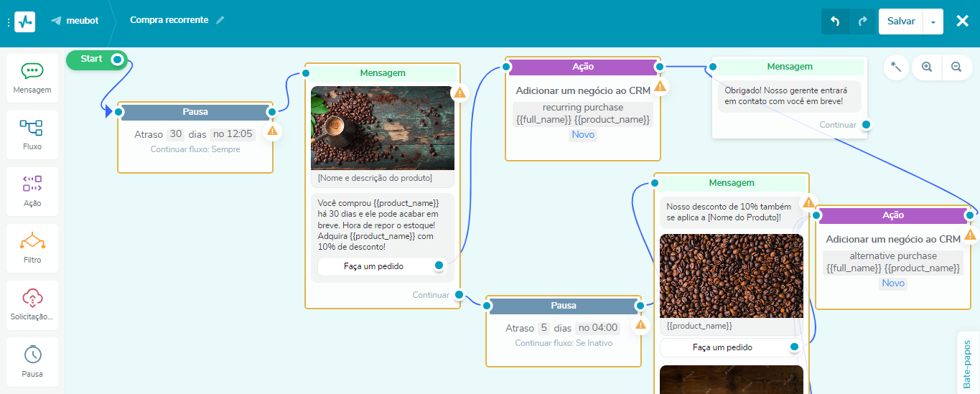Screen dimensions: 980x394
Task: Open the coffee cup product image
Action: pyautogui.click(x=383, y=128)
